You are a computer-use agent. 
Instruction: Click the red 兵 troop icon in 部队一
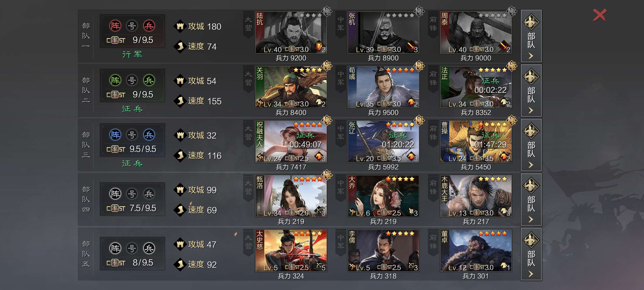coord(149,26)
